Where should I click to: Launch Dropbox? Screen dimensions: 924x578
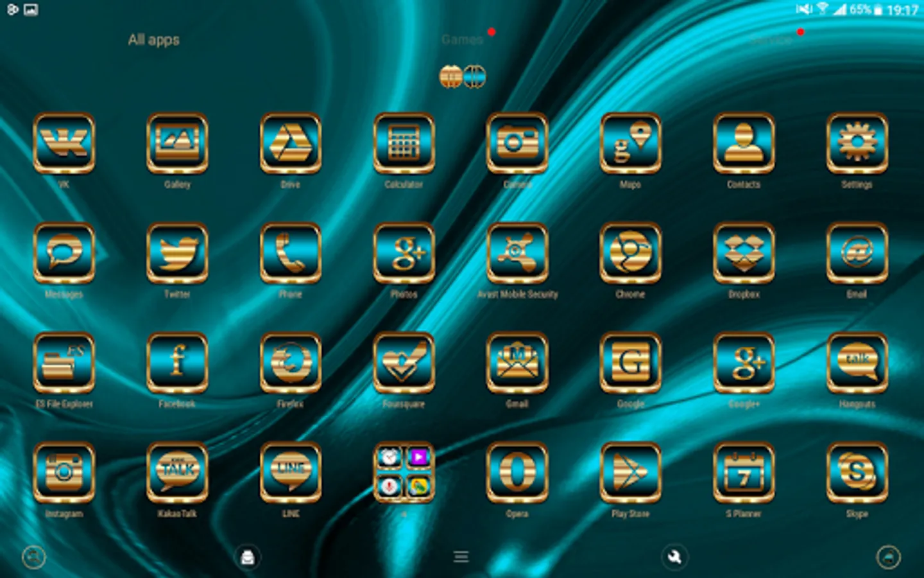click(744, 253)
